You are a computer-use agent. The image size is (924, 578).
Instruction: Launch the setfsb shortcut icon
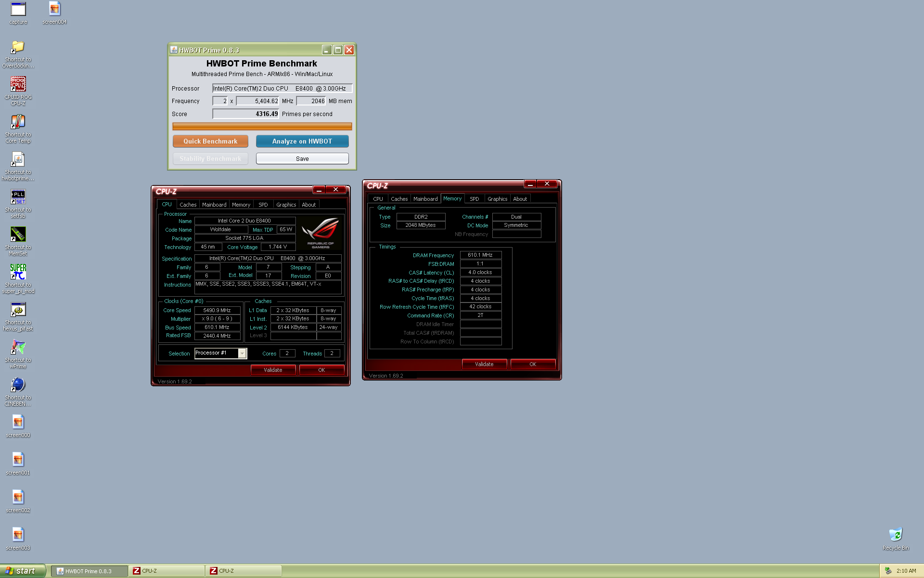click(18, 204)
